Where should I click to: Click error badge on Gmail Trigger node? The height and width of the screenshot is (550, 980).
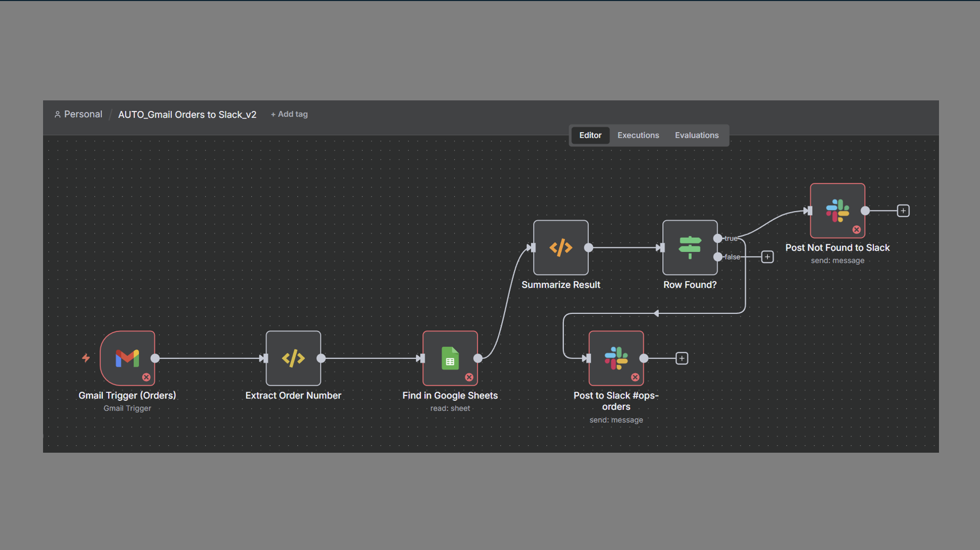(x=146, y=377)
